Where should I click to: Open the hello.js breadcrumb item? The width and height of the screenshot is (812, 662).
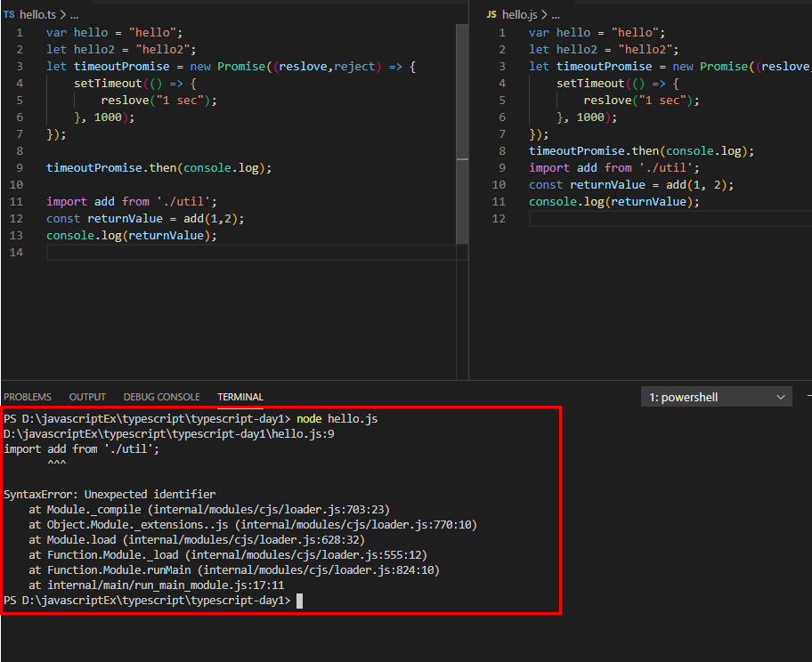point(519,14)
